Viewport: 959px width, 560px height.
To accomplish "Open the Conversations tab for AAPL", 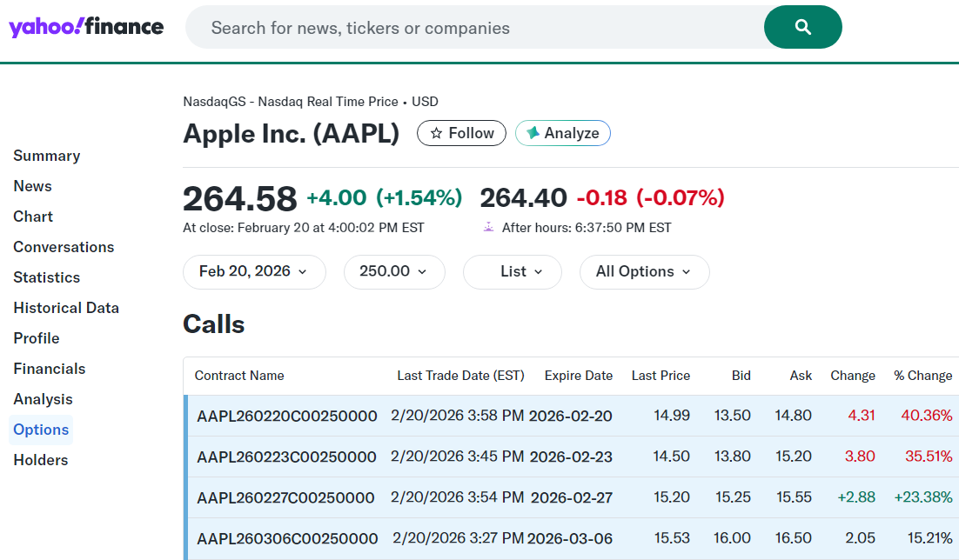I will pyautogui.click(x=64, y=246).
